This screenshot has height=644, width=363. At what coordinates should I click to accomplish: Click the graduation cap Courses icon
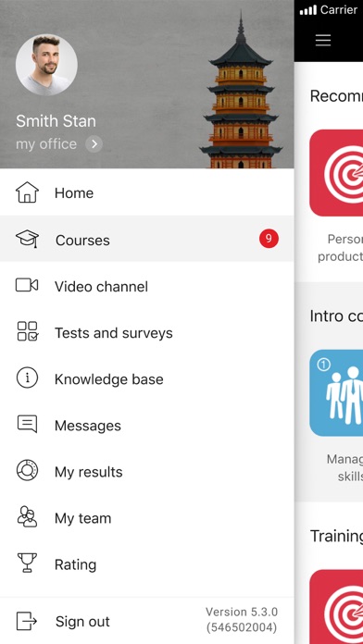point(27,239)
